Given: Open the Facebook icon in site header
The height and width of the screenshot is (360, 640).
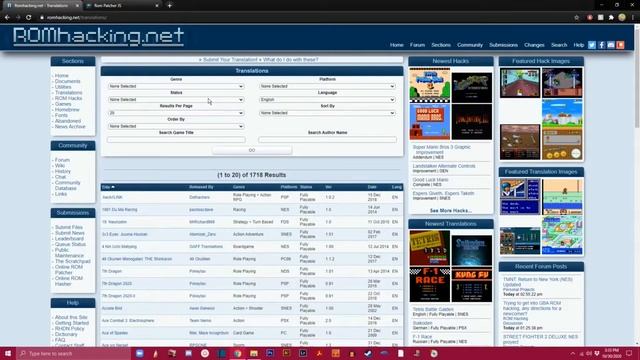Looking at the screenshot, I should coord(601,45).
